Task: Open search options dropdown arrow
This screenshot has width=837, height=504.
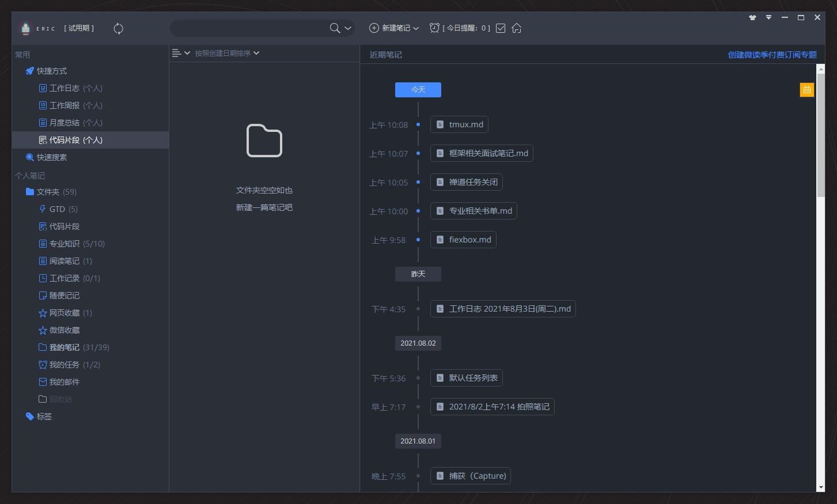Action: coord(348,28)
